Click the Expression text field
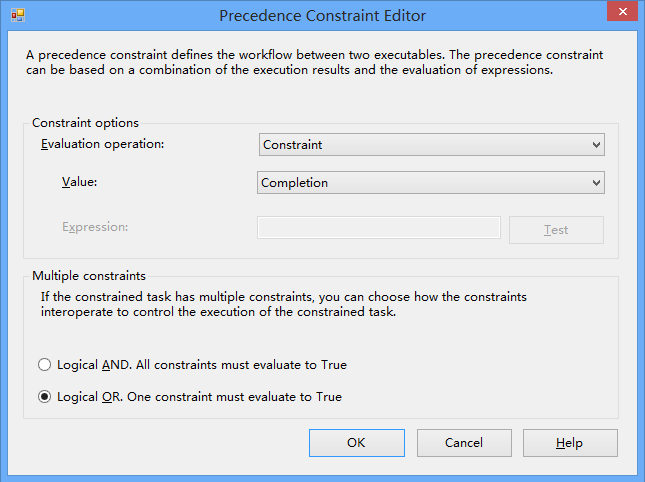Screen dimensions: 645x482 (379, 228)
